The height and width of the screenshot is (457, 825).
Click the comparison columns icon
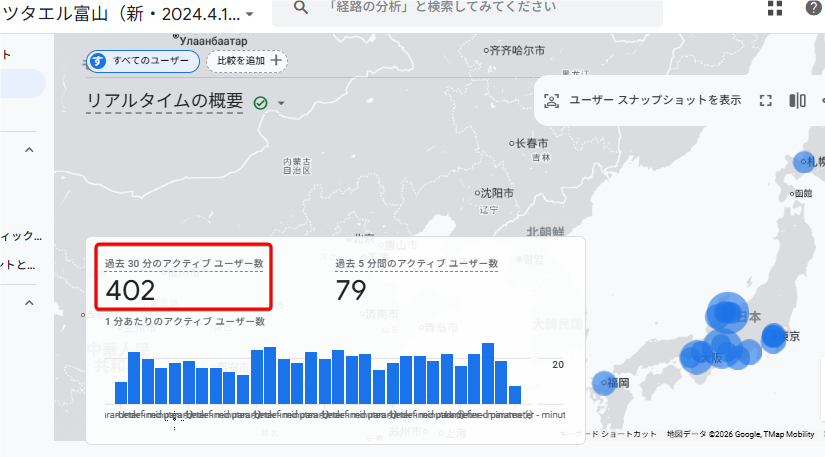pyautogui.click(x=797, y=100)
